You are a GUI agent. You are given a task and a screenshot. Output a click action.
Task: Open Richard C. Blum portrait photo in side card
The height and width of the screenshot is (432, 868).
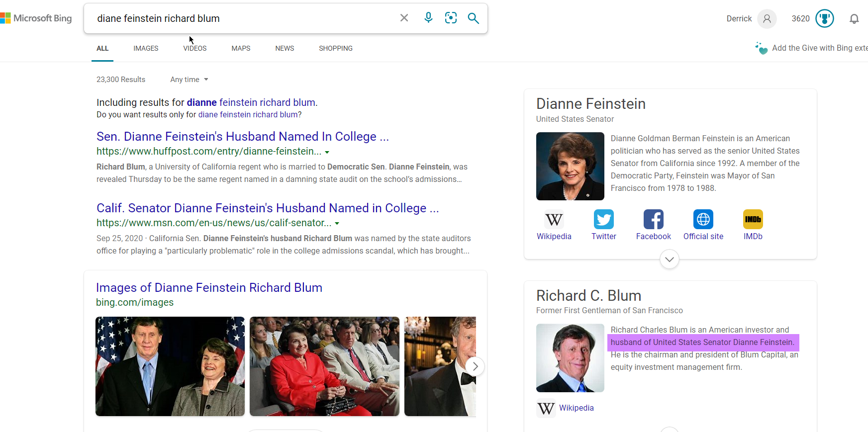click(570, 358)
